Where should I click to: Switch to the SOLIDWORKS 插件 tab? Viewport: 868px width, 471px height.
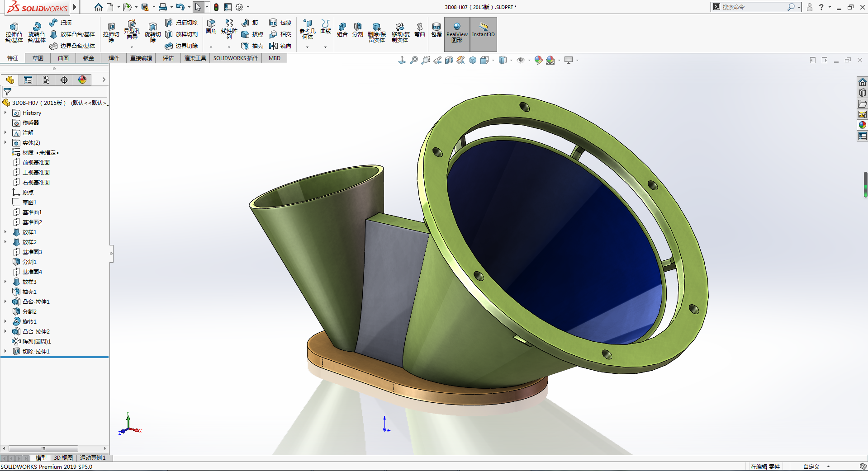tap(236, 58)
